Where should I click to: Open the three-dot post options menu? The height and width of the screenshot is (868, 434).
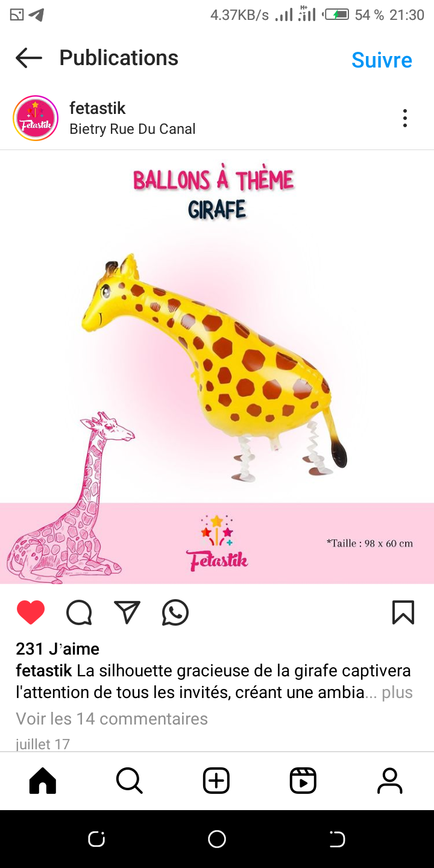[405, 118]
